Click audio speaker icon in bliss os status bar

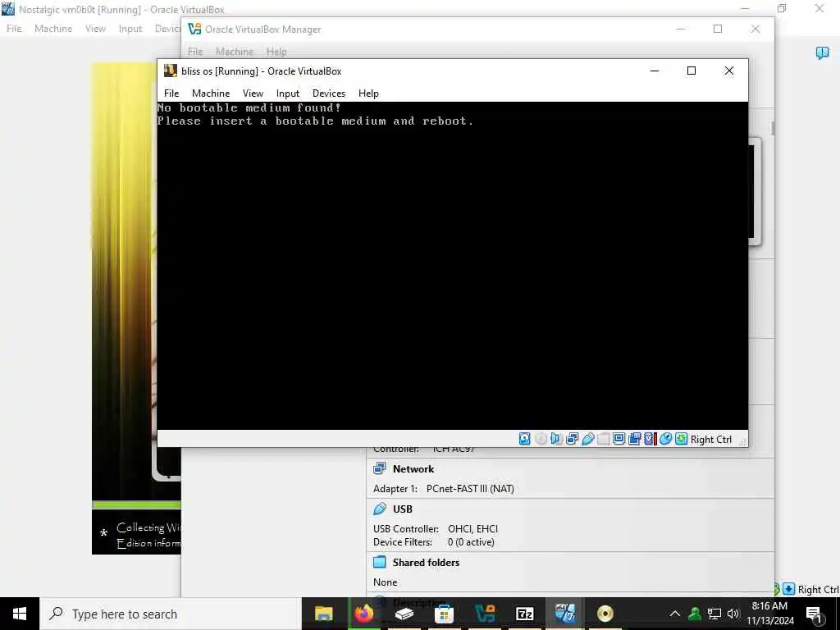(556, 440)
